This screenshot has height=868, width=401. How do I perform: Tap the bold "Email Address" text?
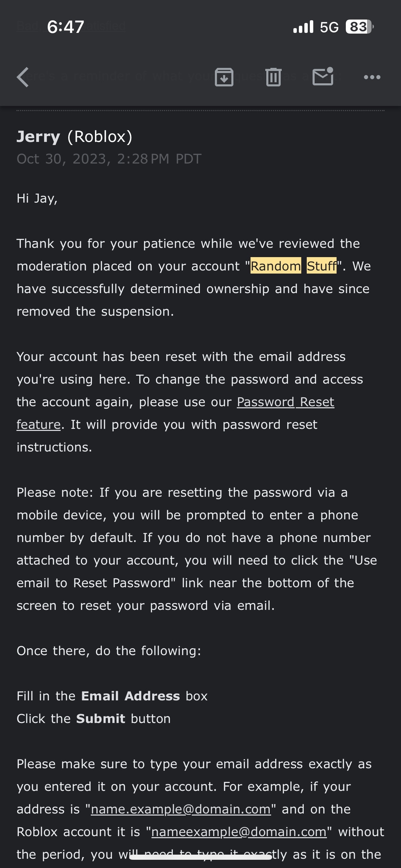click(x=131, y=696)
